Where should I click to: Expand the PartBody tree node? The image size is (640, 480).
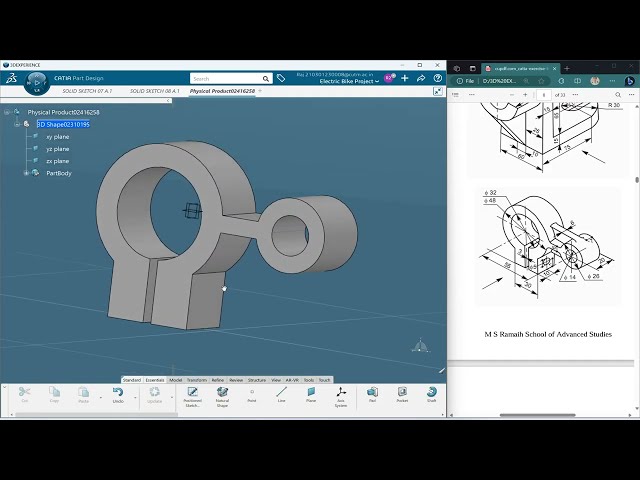point(27,173)
